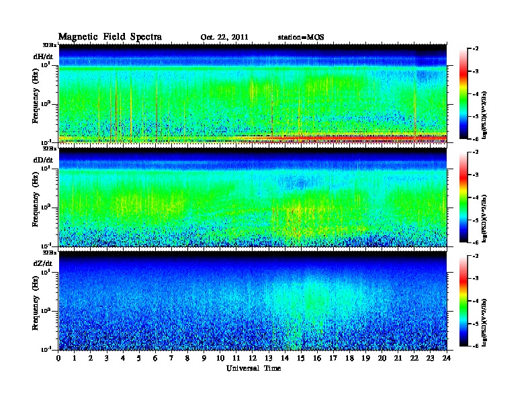Click the "-4" tick on dD/dt colorbar

pos(476,197)
